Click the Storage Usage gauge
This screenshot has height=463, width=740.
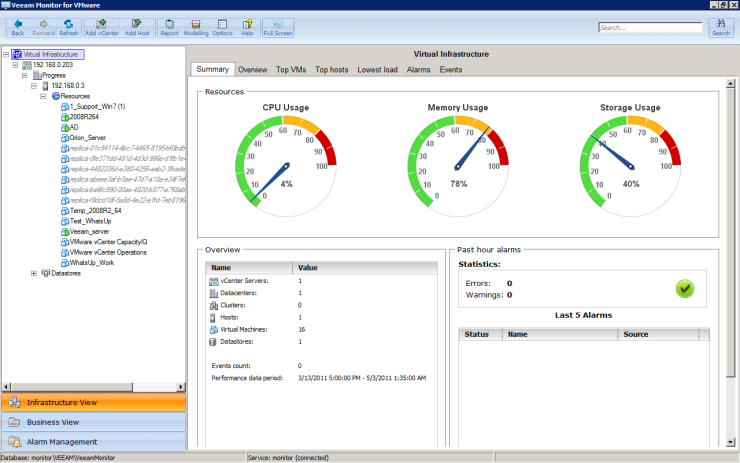tap(631, 166)
